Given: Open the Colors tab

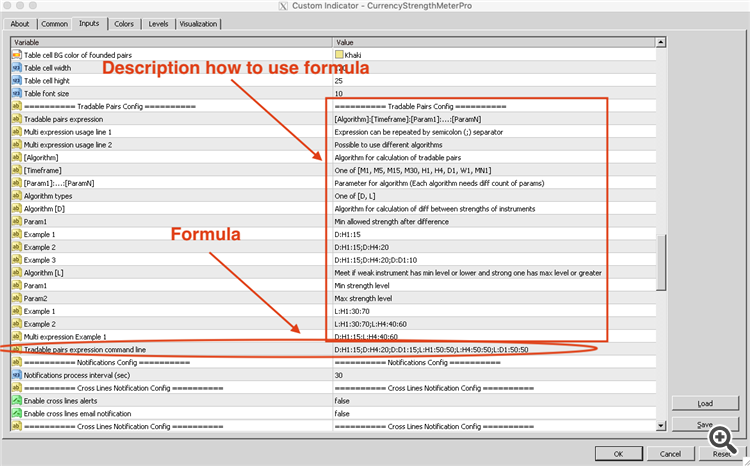Looking at the screenshot, I should click(124, 24).
